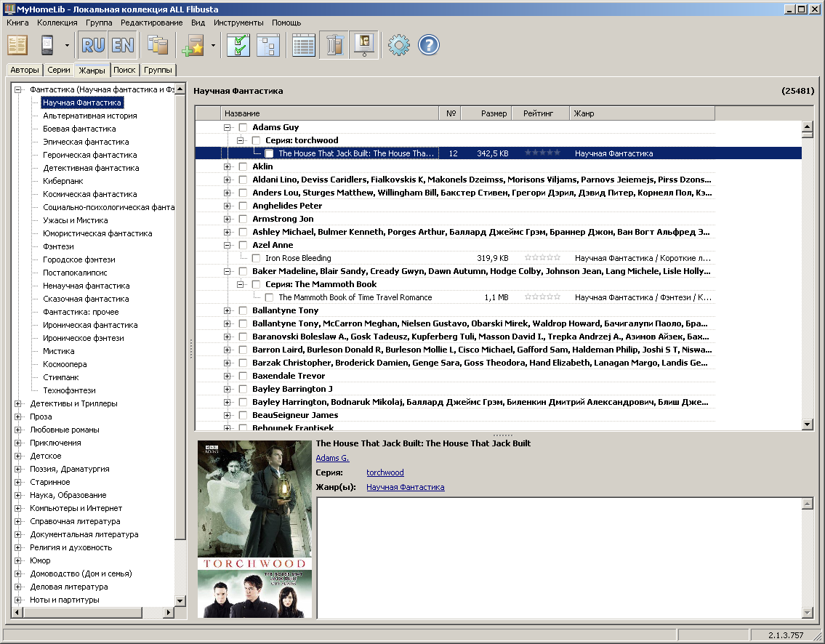This screenshot has width=825, height=644.
Task: Expand the Aklin author node
Action: [x=228, y=166]
